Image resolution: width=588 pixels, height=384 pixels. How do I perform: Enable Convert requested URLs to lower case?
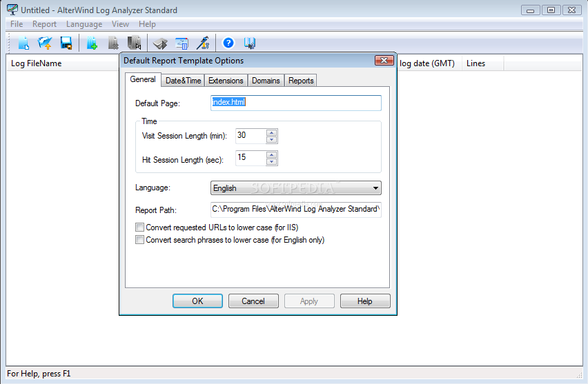(x=139, y=227)
